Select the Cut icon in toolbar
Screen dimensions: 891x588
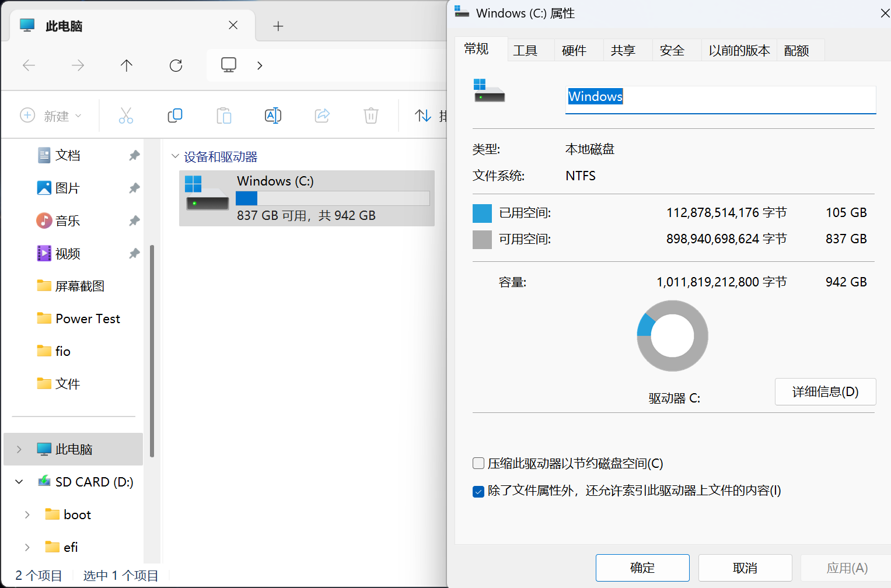126,116
